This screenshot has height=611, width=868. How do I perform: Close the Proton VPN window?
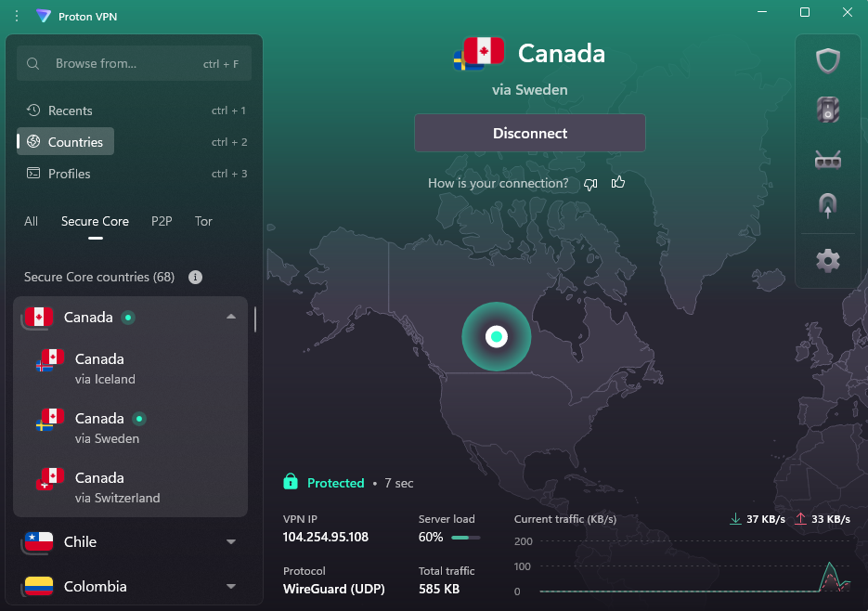(848, 12)
